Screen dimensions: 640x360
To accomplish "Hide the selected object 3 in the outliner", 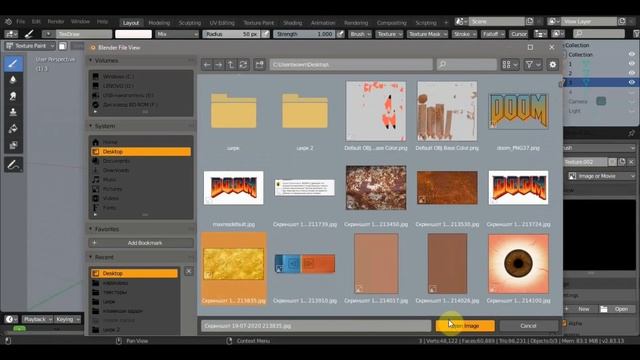I will [631, 82].
